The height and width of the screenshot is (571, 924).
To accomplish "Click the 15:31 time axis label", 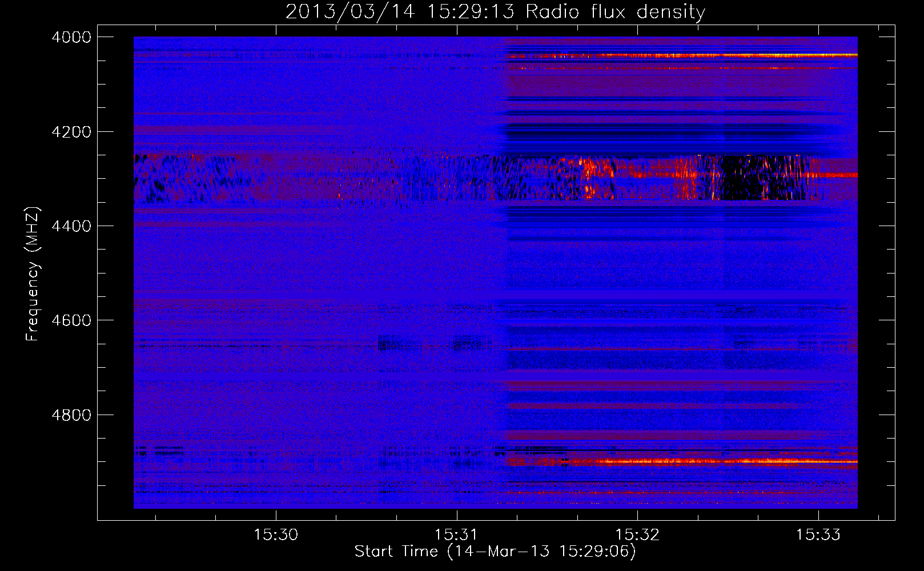I will click(x=456, y=534).
